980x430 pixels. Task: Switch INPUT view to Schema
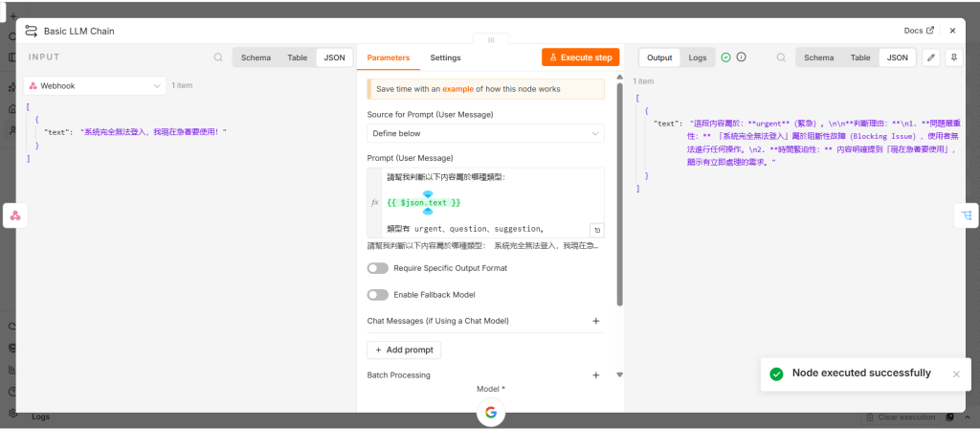click(256, 57)
